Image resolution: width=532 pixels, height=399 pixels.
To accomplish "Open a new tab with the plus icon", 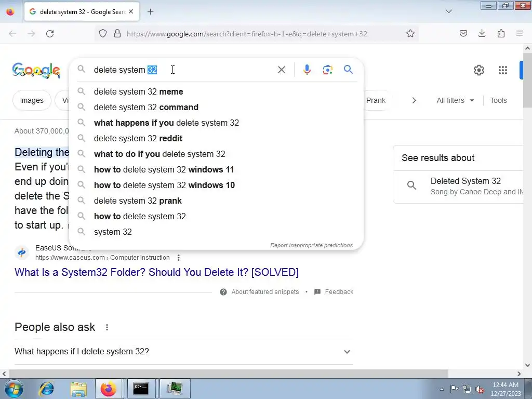I will tap(150, 12).
